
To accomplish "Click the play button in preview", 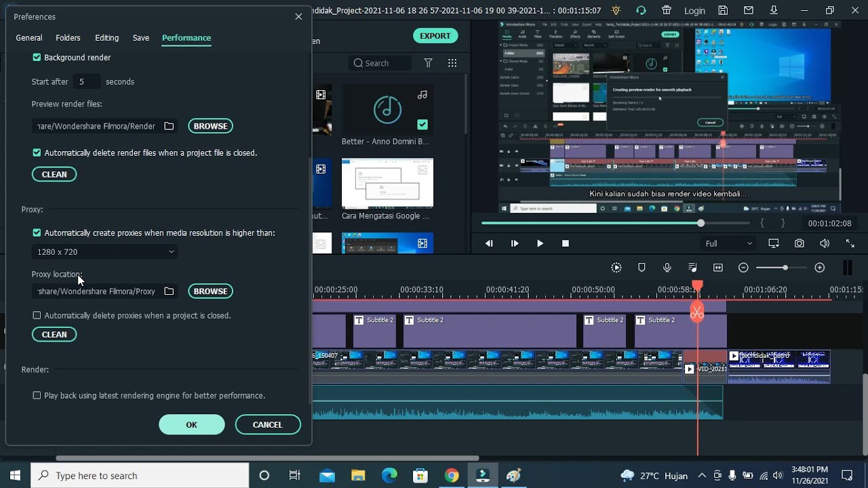I will [540, 243].
